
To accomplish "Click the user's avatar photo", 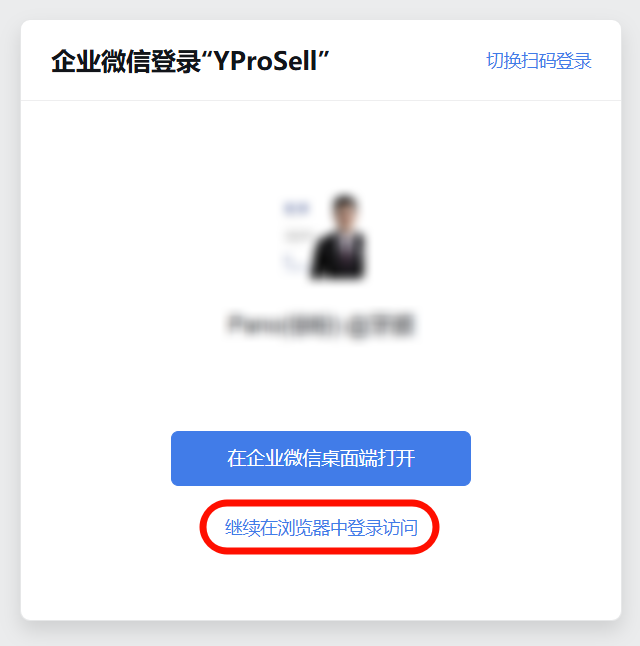I will click(339, 237).
